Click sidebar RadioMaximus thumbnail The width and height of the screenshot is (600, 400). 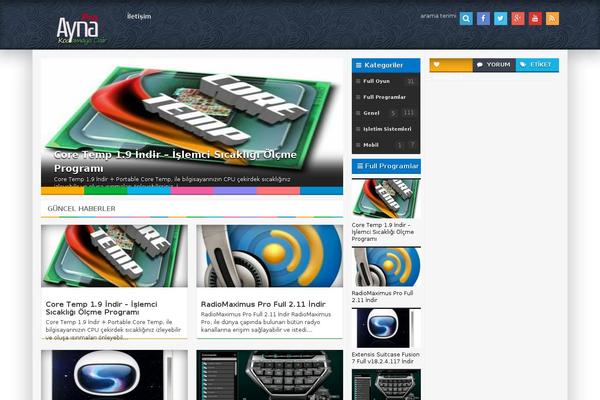386,267
